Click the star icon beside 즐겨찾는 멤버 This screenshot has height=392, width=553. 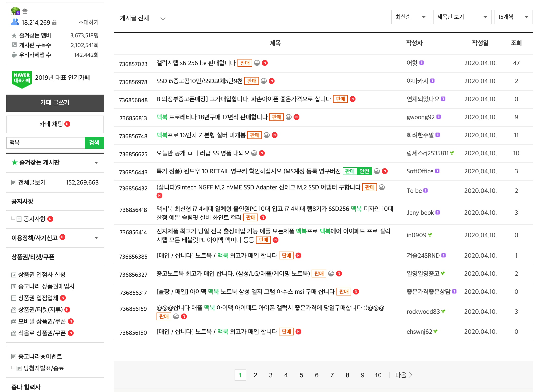(x=14, y=36)
